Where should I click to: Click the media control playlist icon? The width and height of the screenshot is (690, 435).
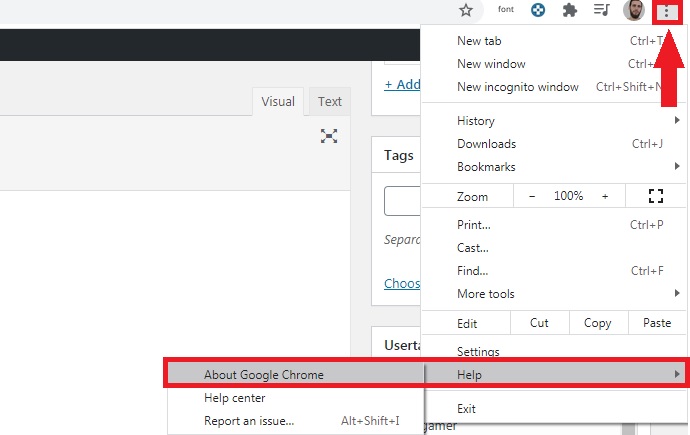(601, 11)
